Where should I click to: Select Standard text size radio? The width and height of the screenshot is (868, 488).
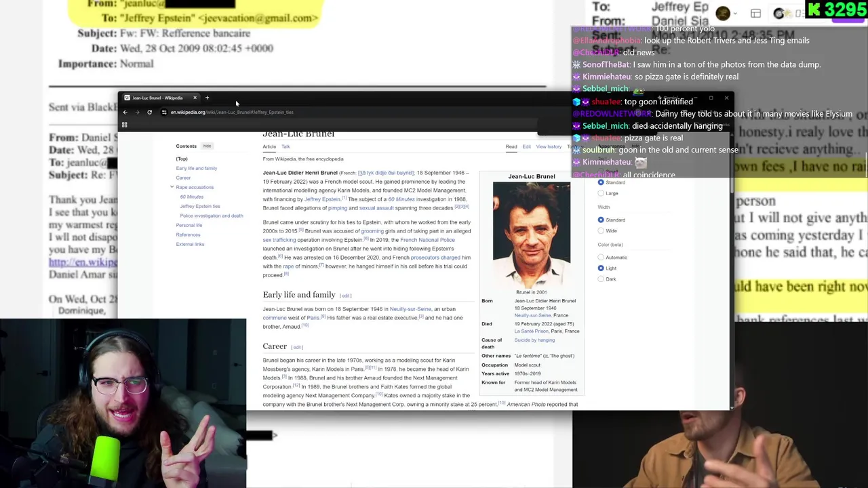click(x=601, y=182)
